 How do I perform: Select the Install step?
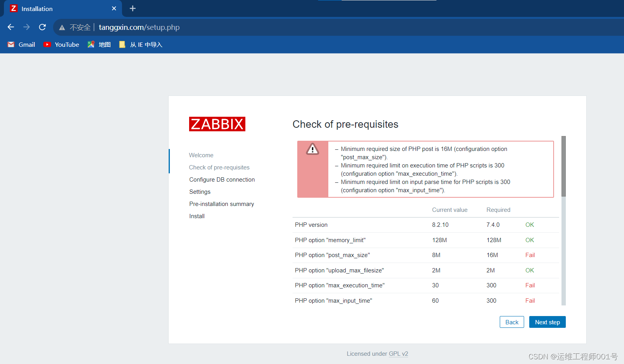197,216
